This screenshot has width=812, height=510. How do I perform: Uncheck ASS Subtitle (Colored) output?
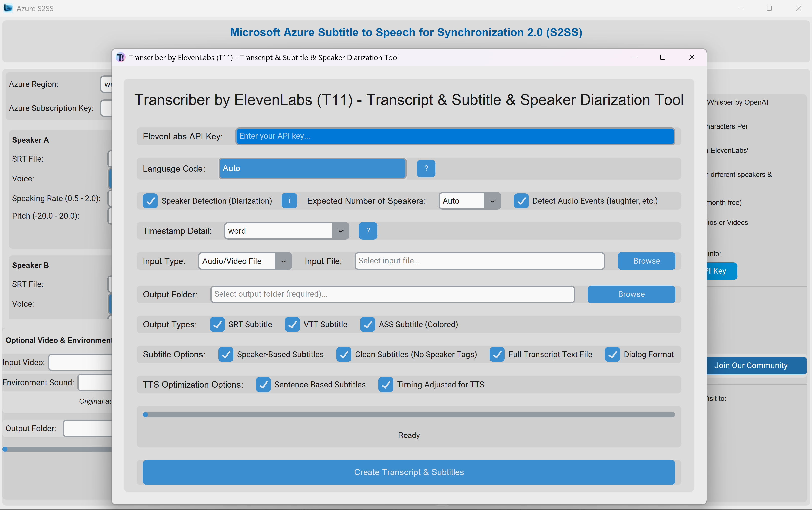point(367,324)
